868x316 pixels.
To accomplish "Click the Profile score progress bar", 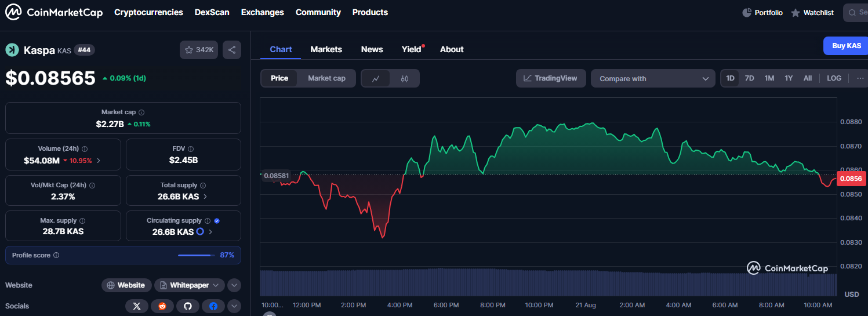I will point(195,255).
